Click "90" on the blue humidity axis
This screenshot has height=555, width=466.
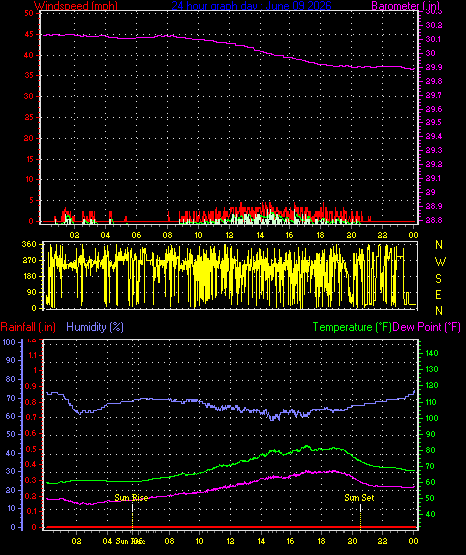(11, 360)
